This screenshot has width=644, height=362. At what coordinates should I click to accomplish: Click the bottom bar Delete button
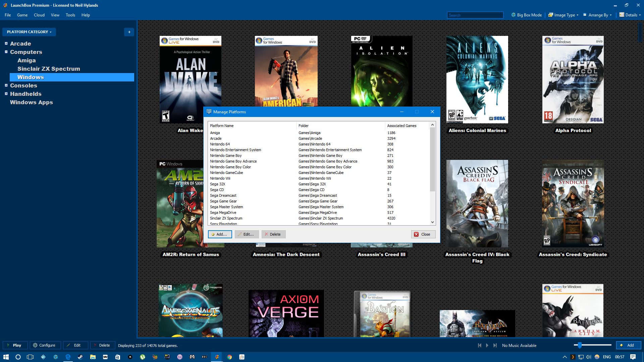103,345
